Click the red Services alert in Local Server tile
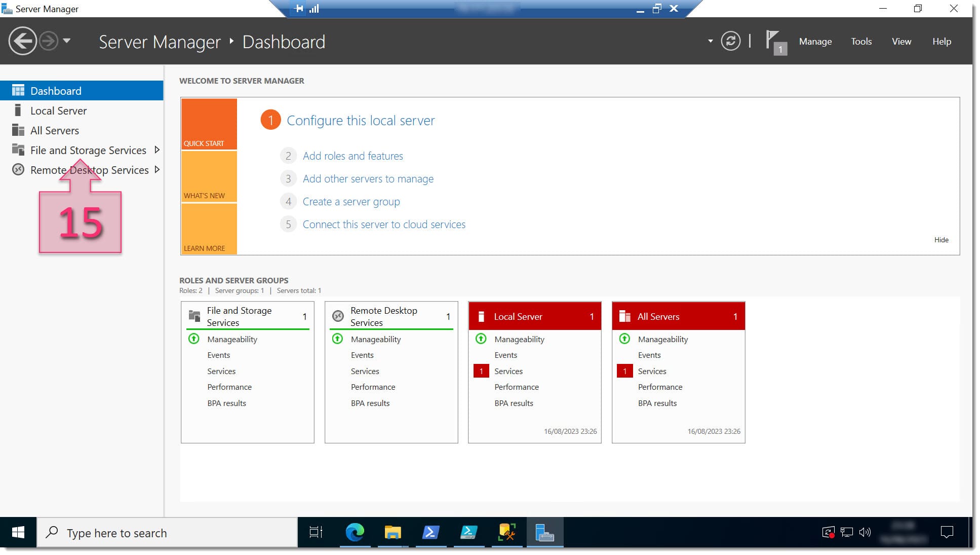The image size is (980, 555). 481,372
